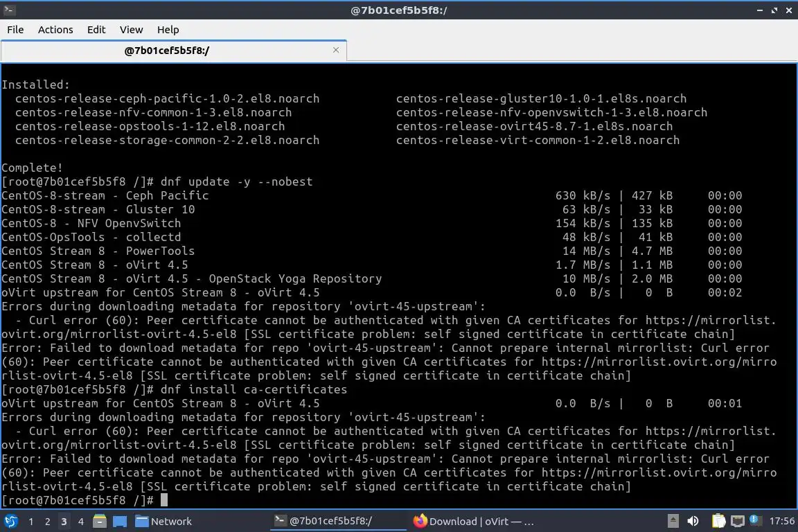Image resolution: width=798 pixels, height=532 pixels.
Task: Open the Network folder window from taskbar
Action: click(163, 522)
